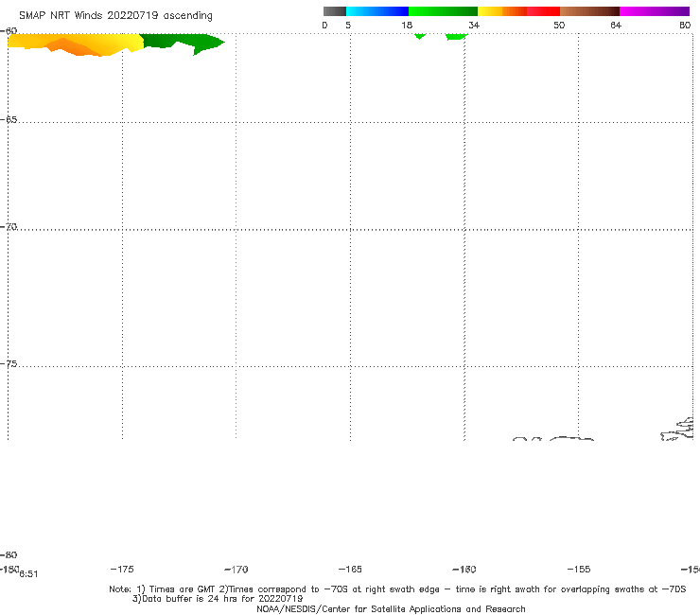Click the coastline outline near -155 longitude
700x615 pixels.
571,439
